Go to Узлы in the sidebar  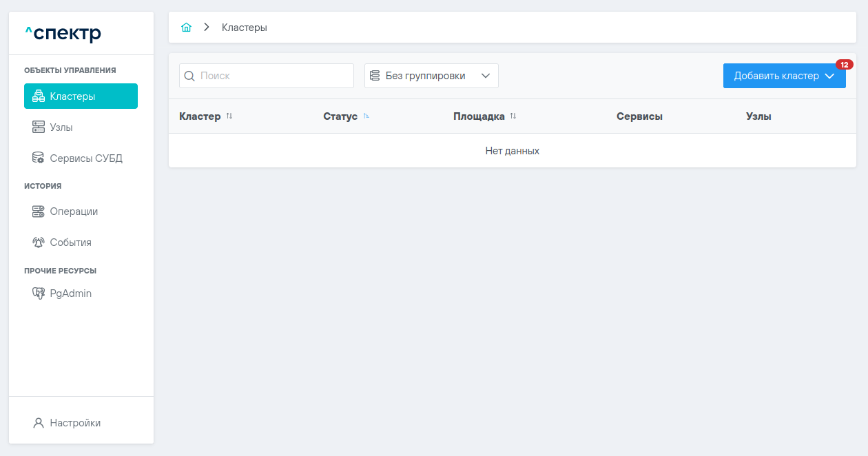(x=61, y=127)
